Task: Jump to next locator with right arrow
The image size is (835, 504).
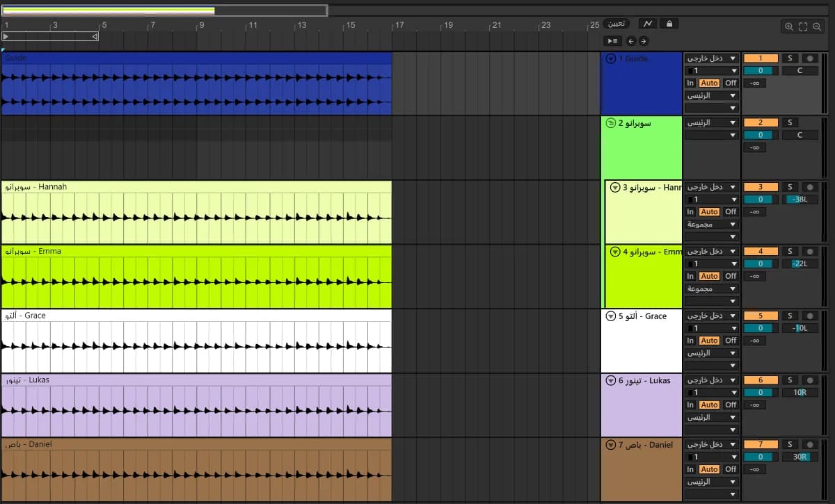Action: (643, 41)
